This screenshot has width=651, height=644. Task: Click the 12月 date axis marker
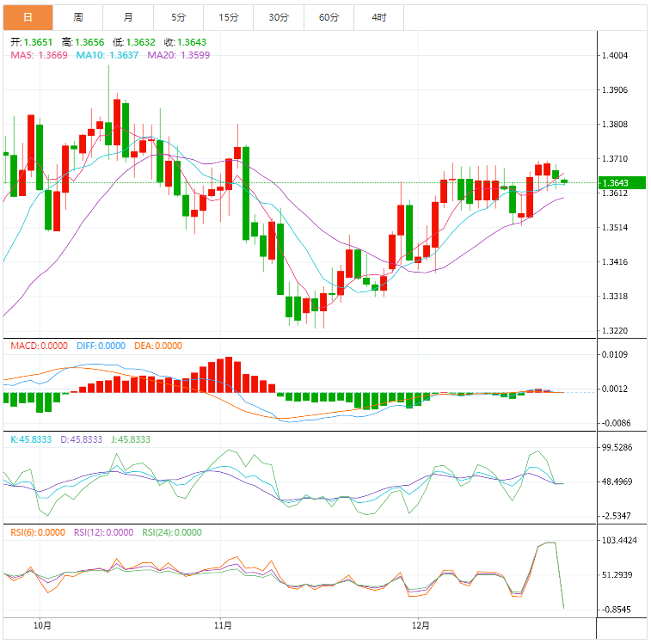(x=421, y=625)
